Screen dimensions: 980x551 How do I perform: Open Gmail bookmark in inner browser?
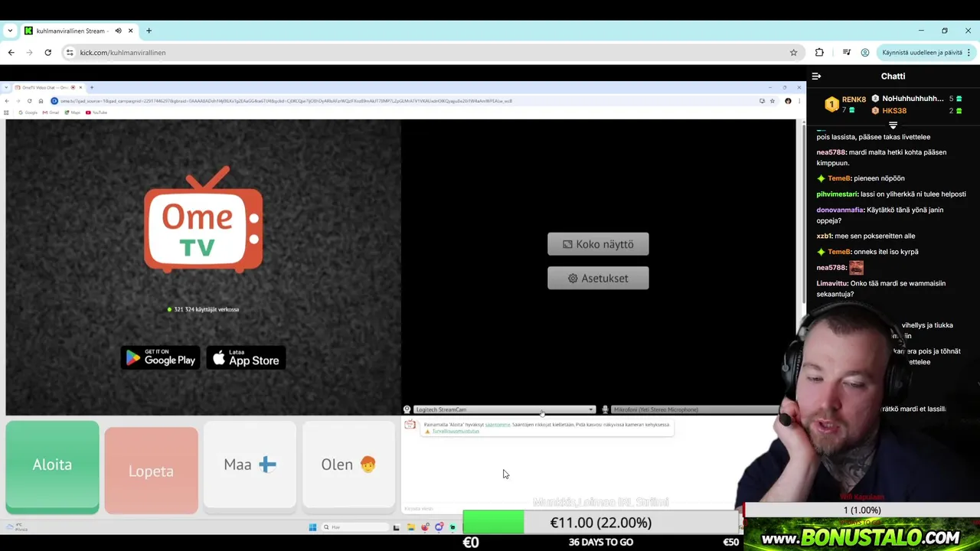coord(51,112)
